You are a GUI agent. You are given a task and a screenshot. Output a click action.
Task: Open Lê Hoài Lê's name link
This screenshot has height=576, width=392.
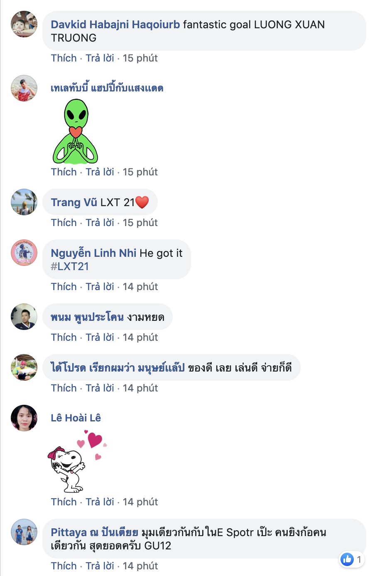[76, 418]
